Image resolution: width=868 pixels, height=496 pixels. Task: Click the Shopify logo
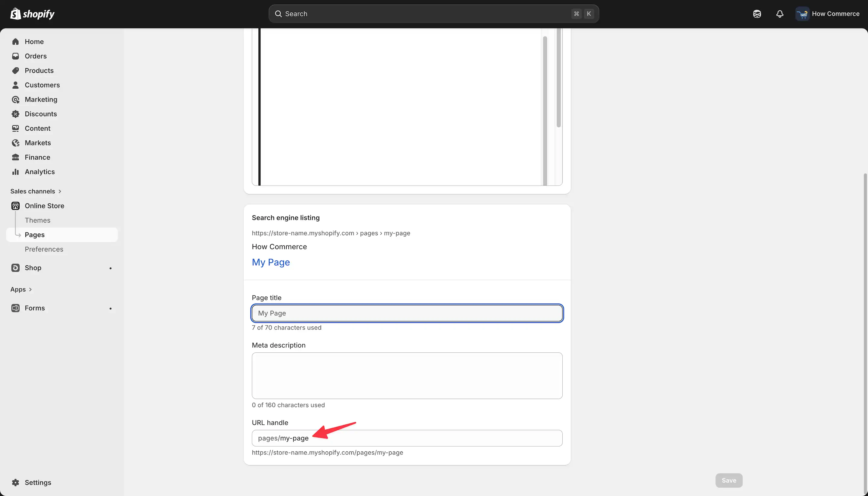tap(32, 14)
